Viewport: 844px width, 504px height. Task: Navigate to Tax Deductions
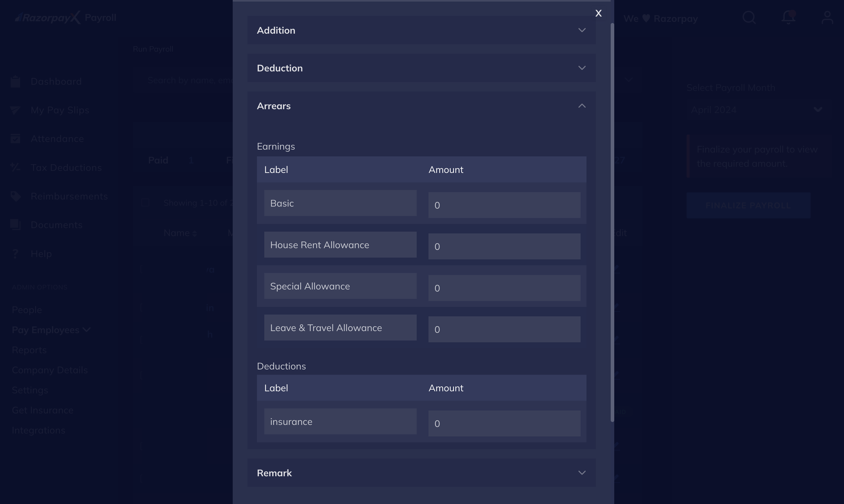tap(66, 167)
